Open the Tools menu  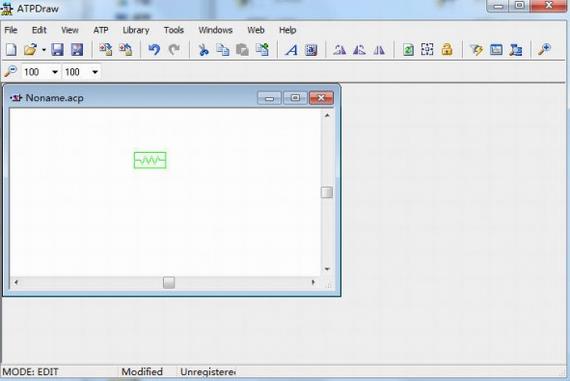pyautogui.click(x=174, y=30)
